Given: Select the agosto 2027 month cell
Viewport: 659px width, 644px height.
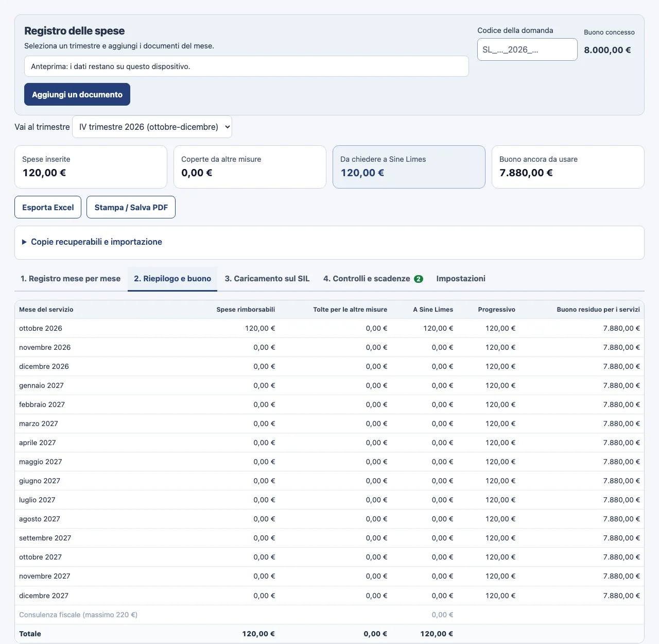Looking at the screenshot, I should [x=40, y=519].
